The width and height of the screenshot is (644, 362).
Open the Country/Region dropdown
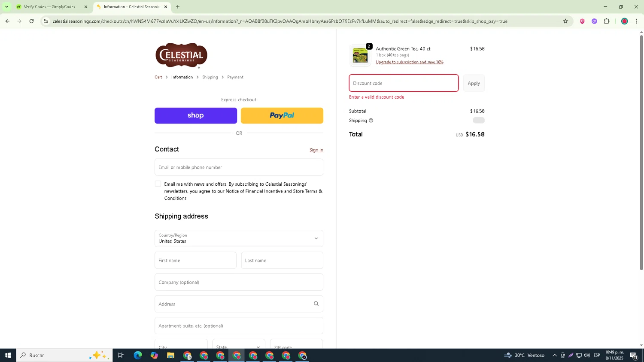[x=239, y=238]
